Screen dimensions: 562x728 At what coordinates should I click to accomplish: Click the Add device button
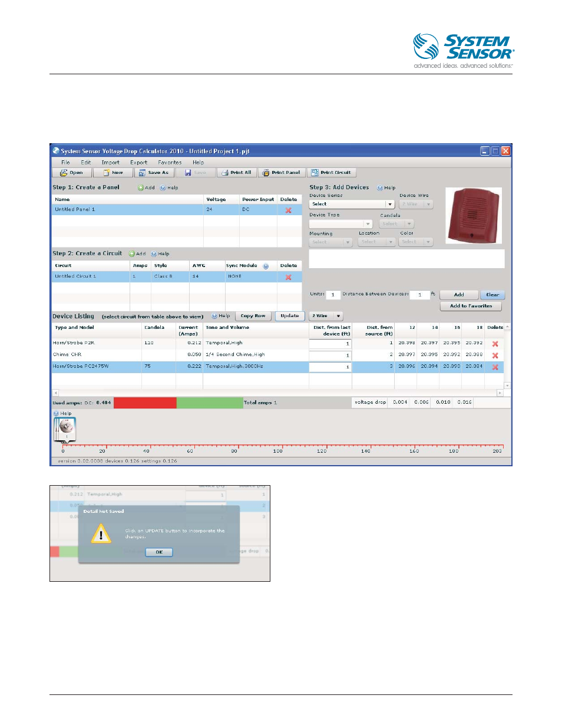pyautogui.click(x=459, y=295)
